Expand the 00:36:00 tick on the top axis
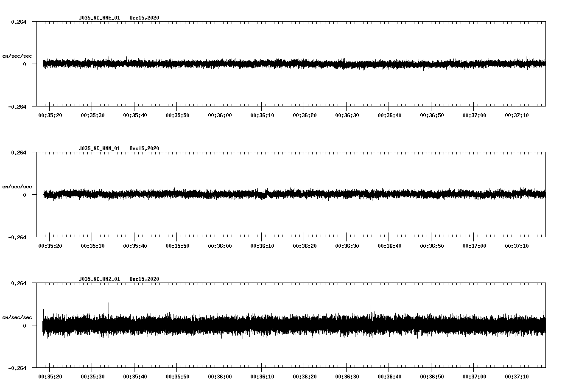Image resolution: width=576 pixels, height=392 pixels. pyautogui.click(x=219, y=114)
